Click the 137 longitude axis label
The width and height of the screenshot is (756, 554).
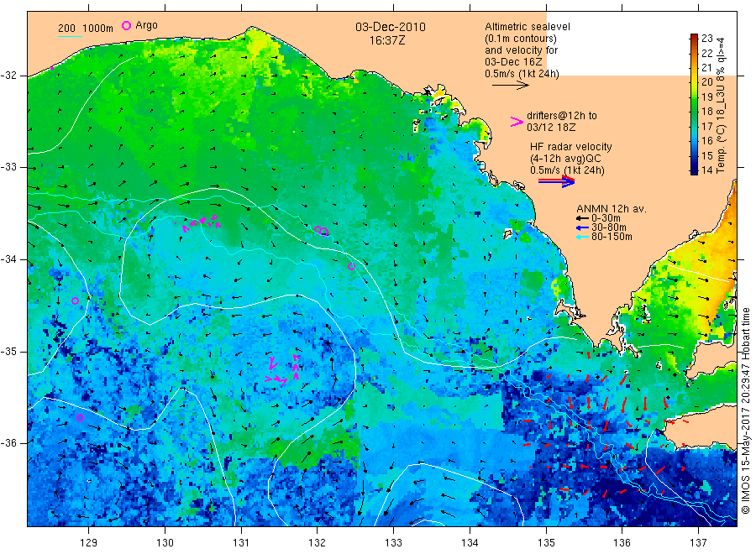click(x=698, y=543)
